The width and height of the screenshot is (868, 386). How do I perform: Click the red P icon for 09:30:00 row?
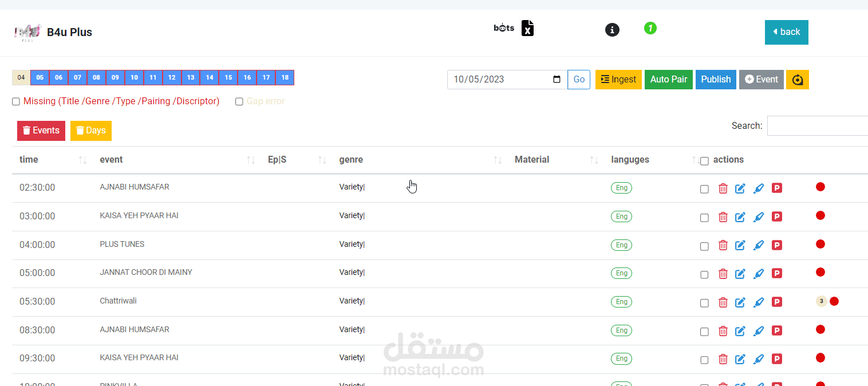[777, 359]
